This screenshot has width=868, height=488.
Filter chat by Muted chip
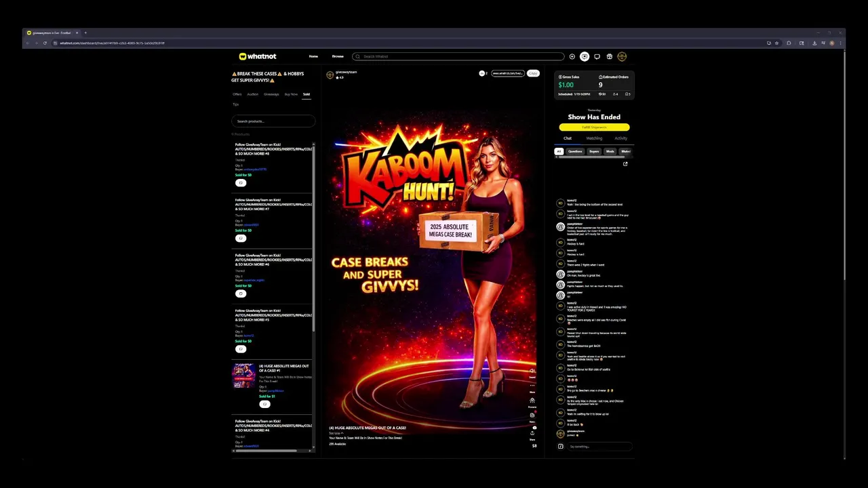click(x=625, y=152)
